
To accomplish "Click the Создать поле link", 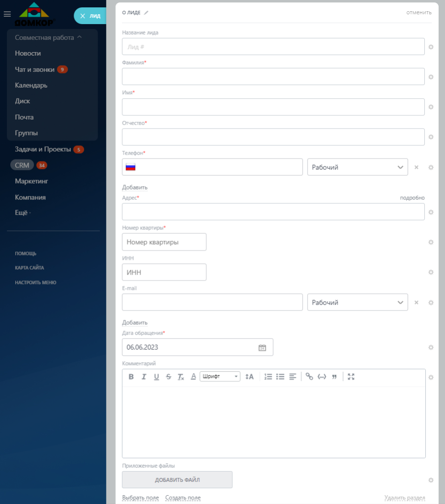I will coord(183,498).
